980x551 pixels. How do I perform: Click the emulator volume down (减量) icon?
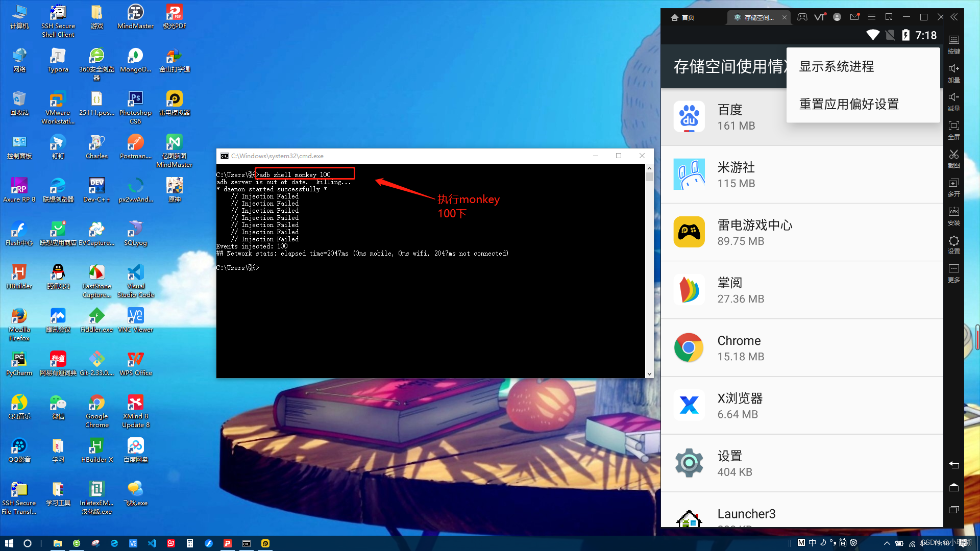point(953,97)
